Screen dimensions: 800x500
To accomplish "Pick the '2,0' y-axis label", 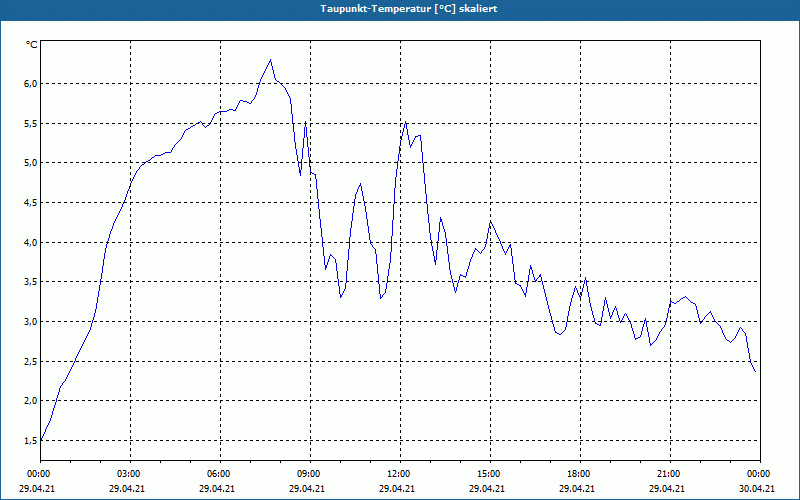I will (x=31, y=401).
